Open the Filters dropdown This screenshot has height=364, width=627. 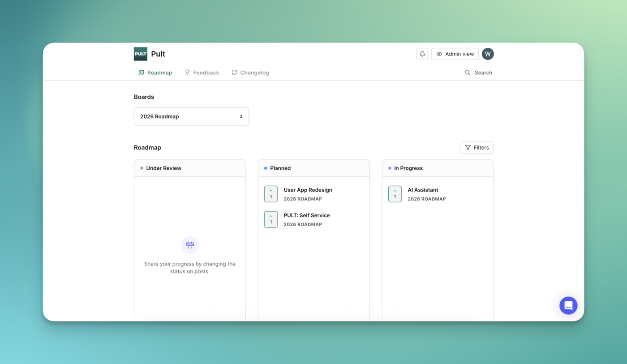tap(477, 147)
